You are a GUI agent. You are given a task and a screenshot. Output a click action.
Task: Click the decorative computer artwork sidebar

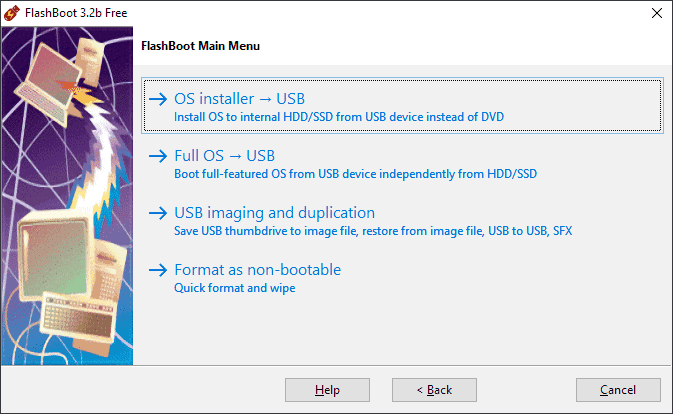pyautogui.click(x=67, y=196)
